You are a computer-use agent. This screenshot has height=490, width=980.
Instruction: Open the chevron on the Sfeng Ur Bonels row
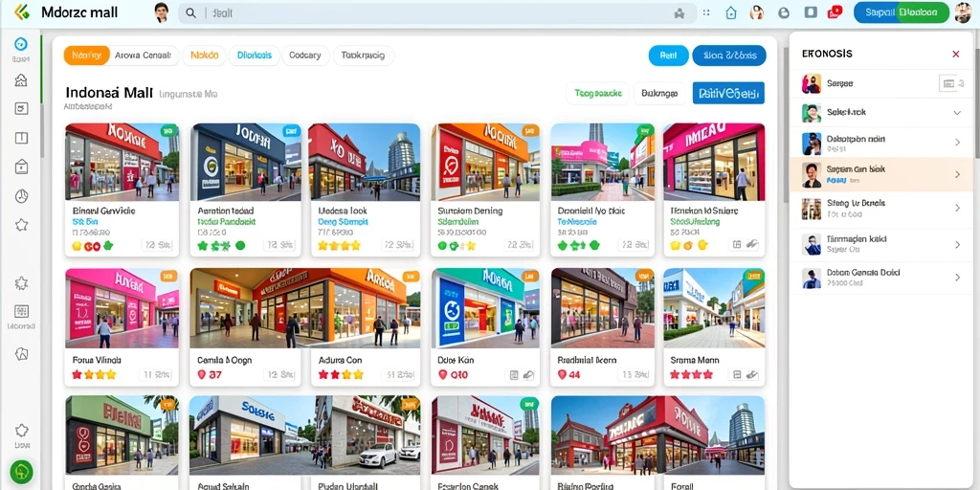point(957,208)
